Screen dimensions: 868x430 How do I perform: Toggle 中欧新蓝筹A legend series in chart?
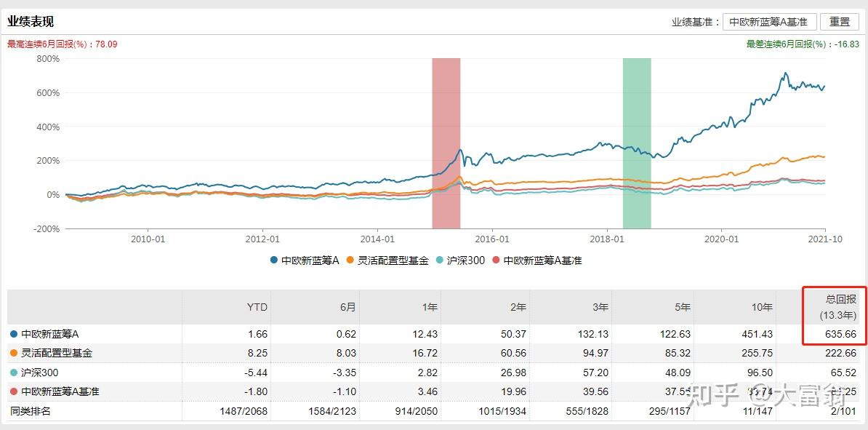(304, 260)
